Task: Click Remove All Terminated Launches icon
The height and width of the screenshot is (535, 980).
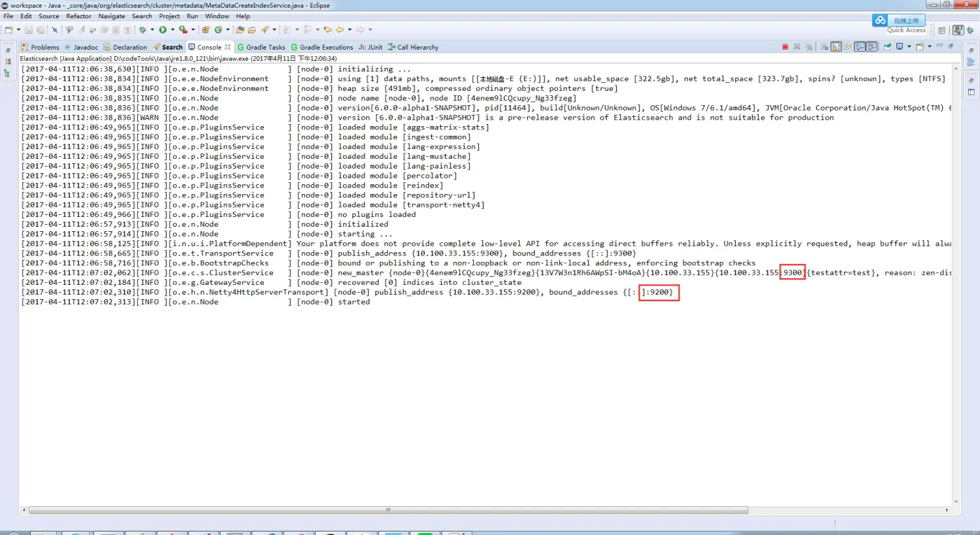Action: pos(809,46)
